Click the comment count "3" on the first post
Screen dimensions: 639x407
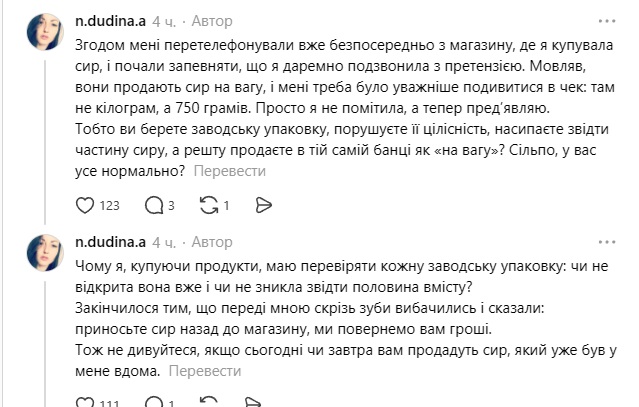pos(172,206)
